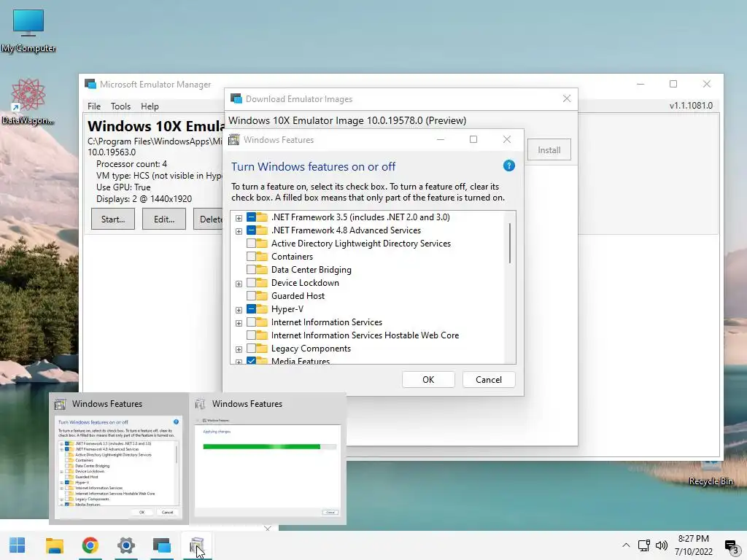Click OK in Windows Features
Screen dimensions: 747x560
(x=428, y=379)
